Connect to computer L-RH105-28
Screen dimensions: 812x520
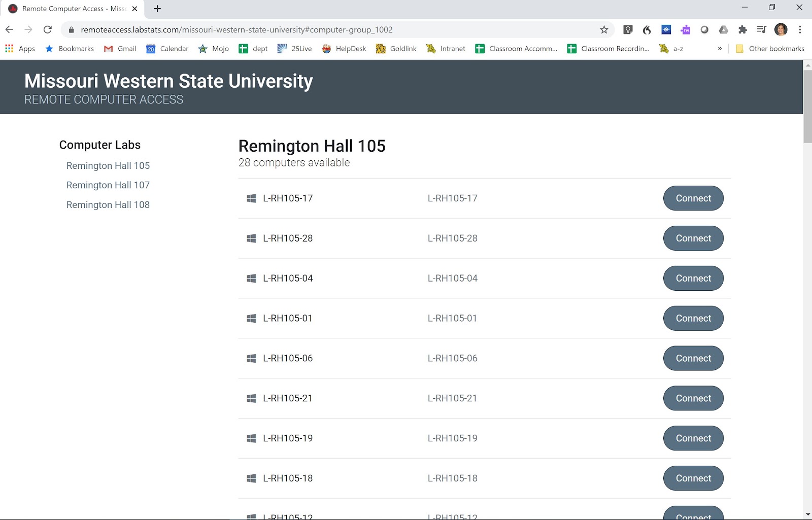point(693,238)
